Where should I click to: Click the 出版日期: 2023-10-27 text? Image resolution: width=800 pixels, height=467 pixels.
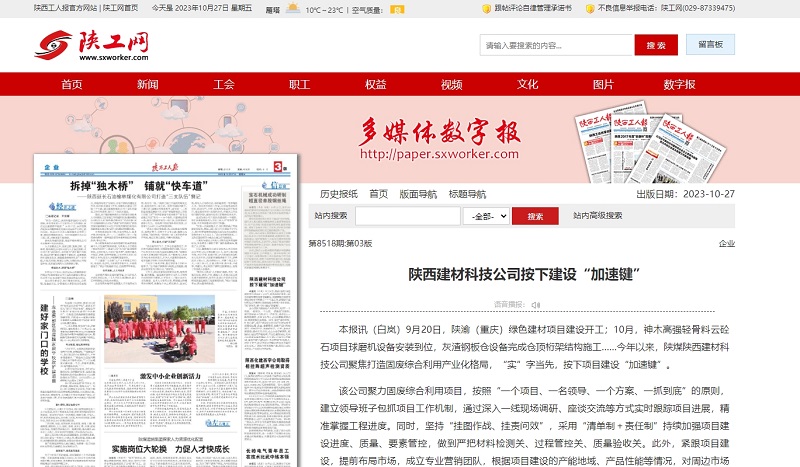pos(685,194)
